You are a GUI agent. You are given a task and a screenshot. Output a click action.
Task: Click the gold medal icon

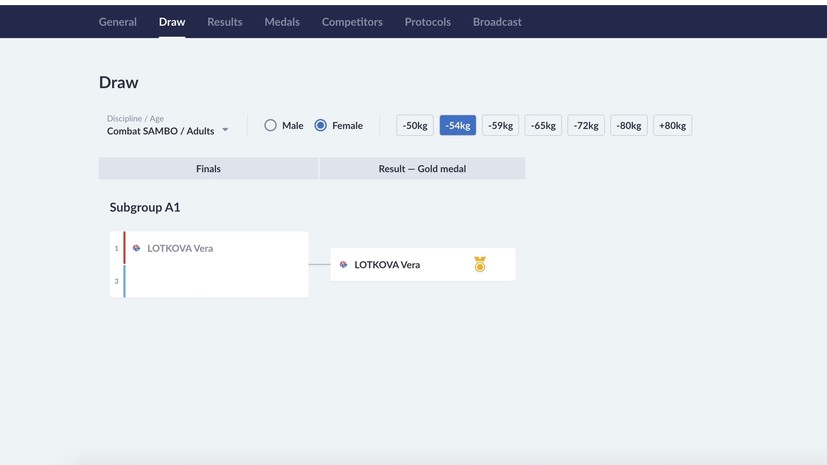point(480,264)
